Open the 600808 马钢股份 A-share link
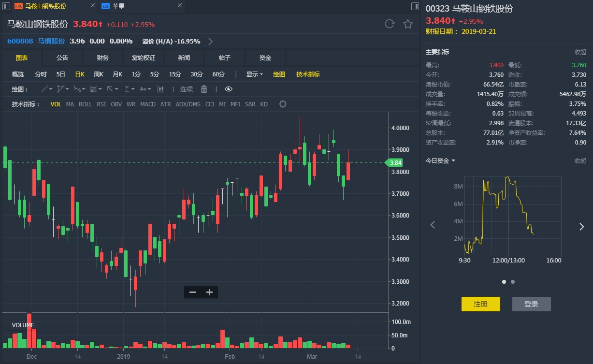Screen dimensions: 593x364 click(36, 41)
